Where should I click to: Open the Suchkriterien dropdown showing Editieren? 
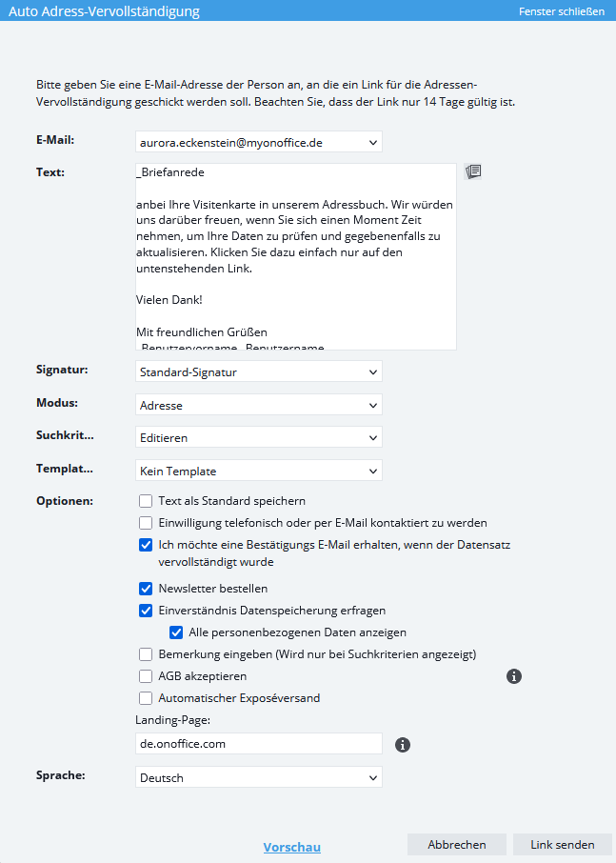click(x=259, y=437)
